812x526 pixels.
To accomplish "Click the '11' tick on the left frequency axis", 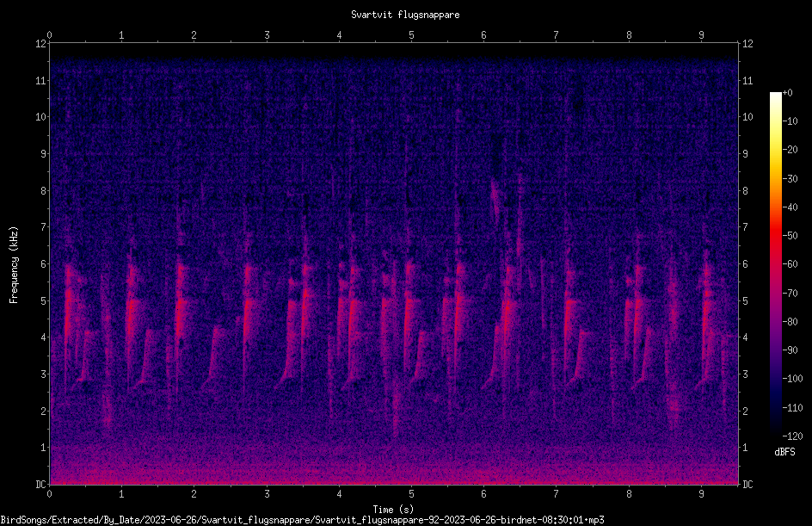I will (x=41, y=80).
